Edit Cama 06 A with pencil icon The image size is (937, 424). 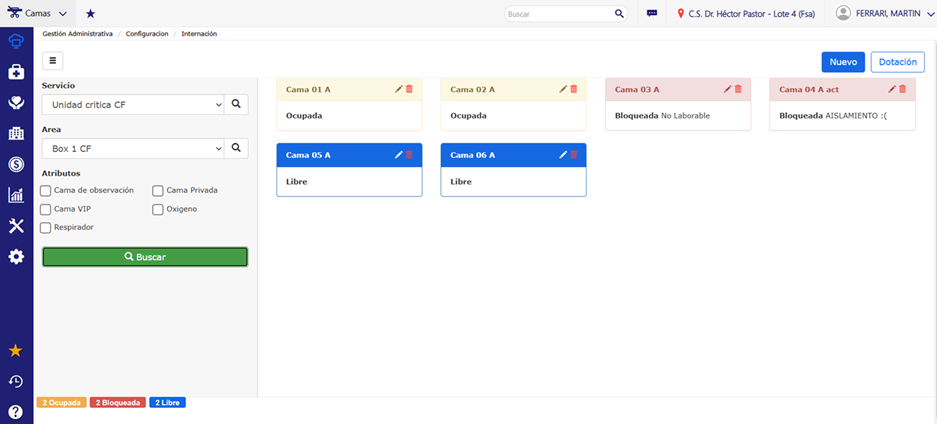click(563, 155)
